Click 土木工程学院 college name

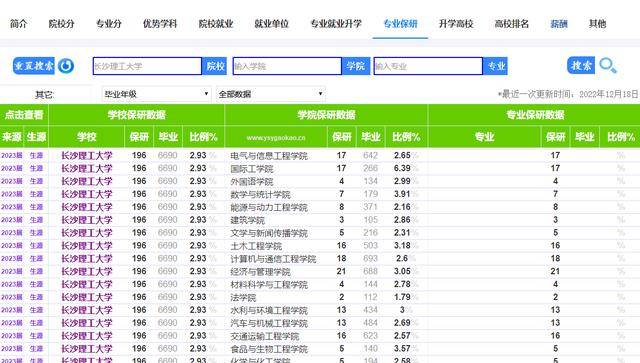coord(256,246)
